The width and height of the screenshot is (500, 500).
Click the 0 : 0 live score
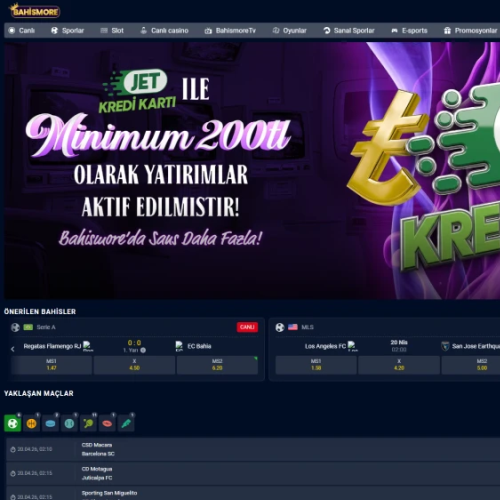134,343
